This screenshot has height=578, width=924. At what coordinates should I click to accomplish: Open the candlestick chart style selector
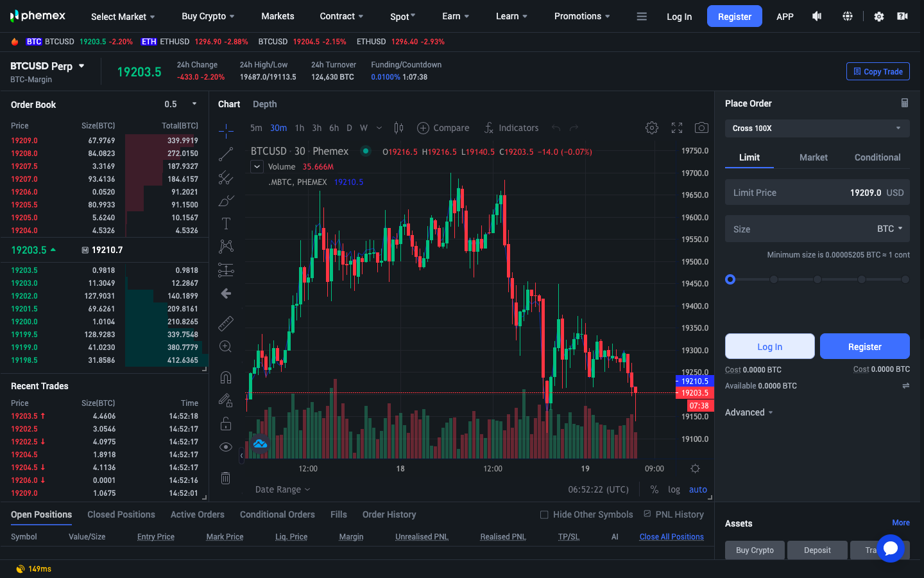[x=398, y=128]
